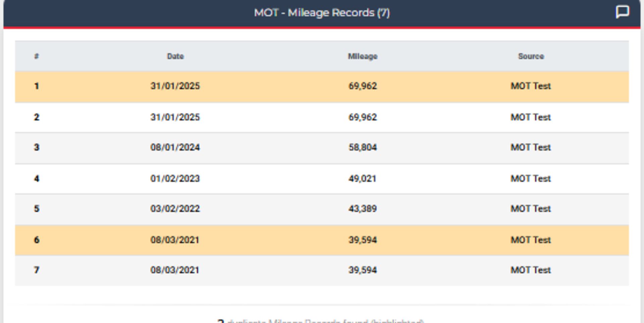Viewport: 644px width, 323px height.
Task: Click mileage value 49,021
Action: point(362,179)
